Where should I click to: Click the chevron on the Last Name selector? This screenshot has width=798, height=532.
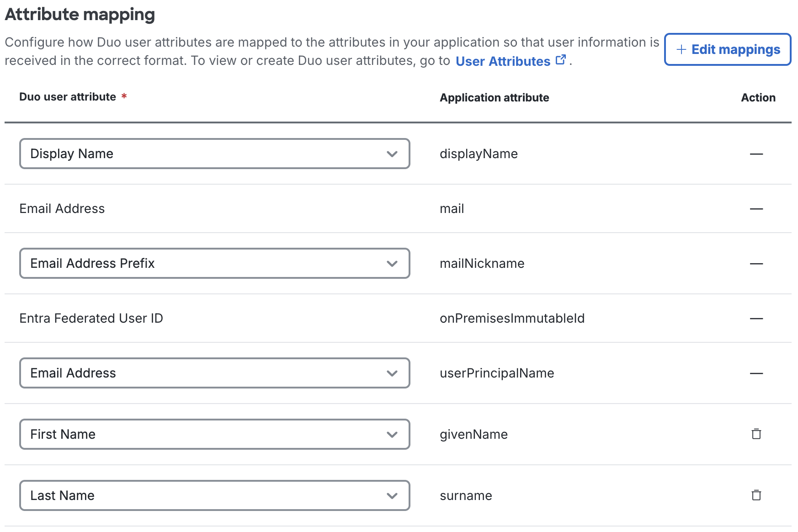pos(392,495)
